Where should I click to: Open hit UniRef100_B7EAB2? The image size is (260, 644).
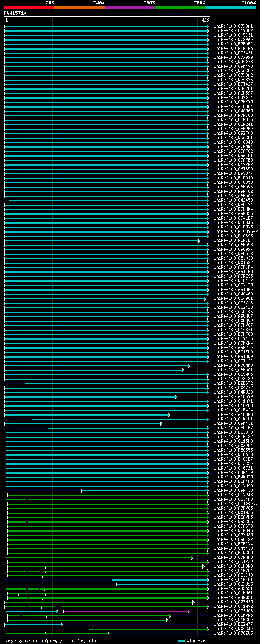233,44
